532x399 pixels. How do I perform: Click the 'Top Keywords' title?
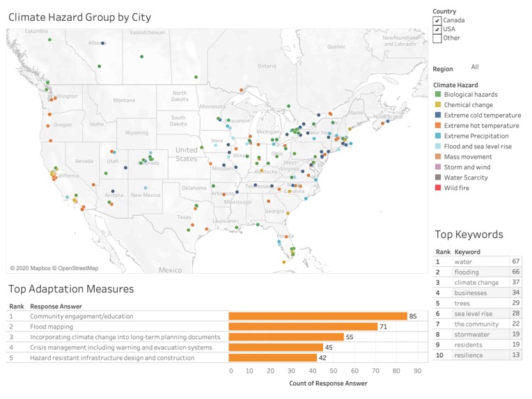click(469, 235)
